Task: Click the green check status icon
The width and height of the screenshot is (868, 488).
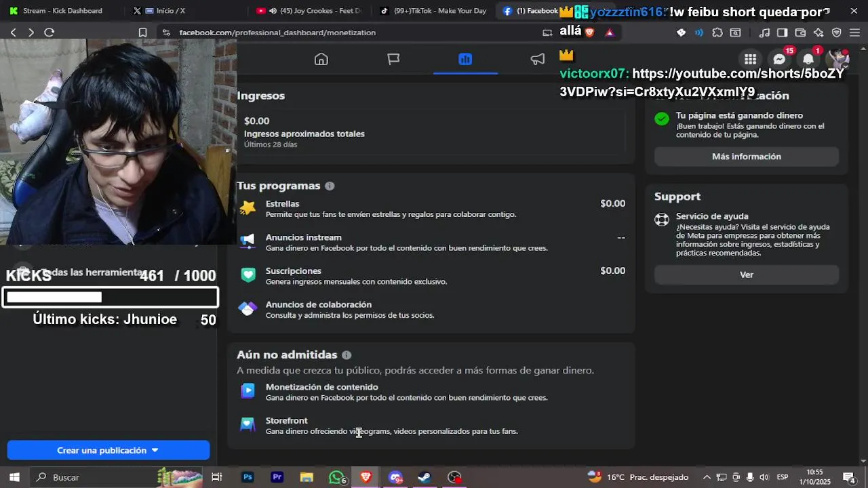Action: tap(662, 119)
